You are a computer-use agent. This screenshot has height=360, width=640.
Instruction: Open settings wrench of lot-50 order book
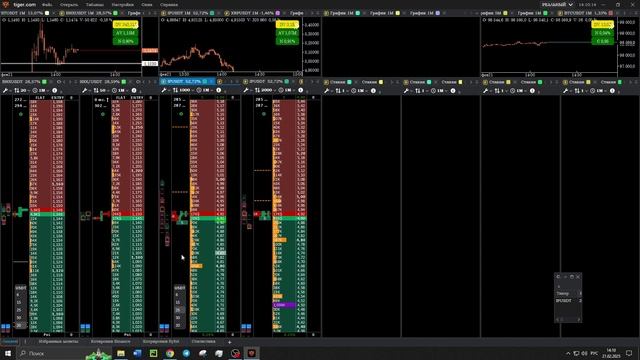pyautogui.click(x=84, y=90)
